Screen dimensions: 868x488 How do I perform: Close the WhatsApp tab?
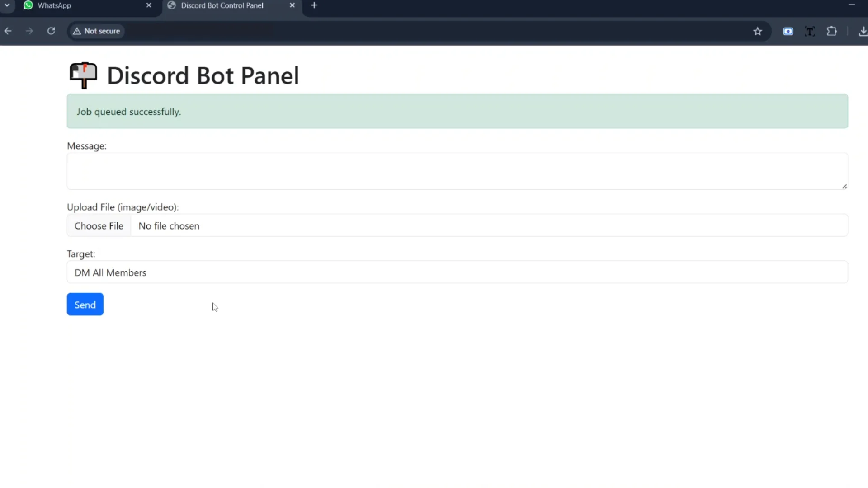tap(149, 5)
